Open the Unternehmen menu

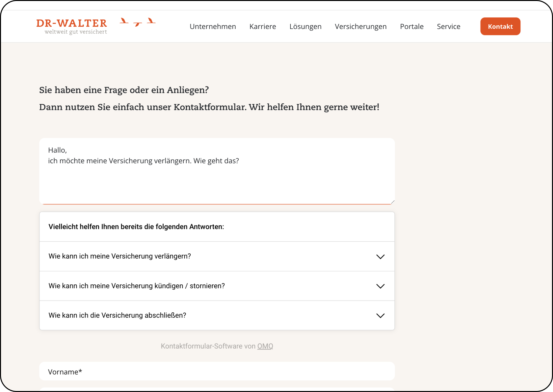[x=213, y=26]
